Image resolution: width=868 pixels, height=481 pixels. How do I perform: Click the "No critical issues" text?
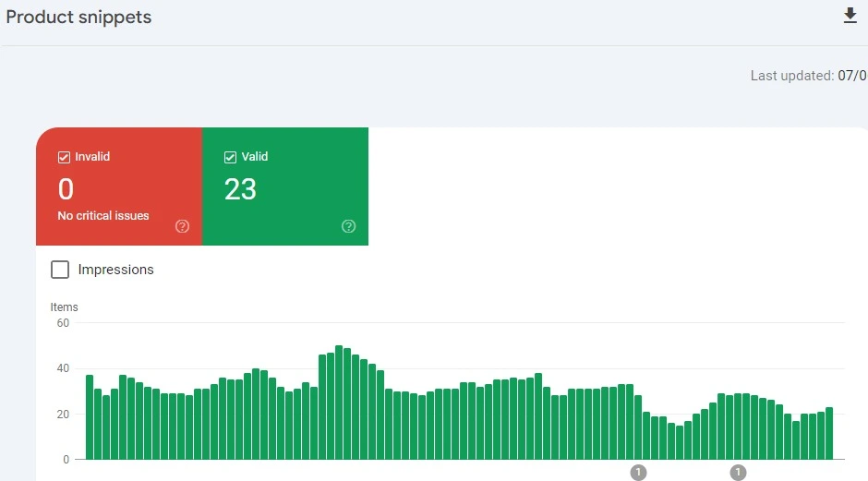point(103,216)
